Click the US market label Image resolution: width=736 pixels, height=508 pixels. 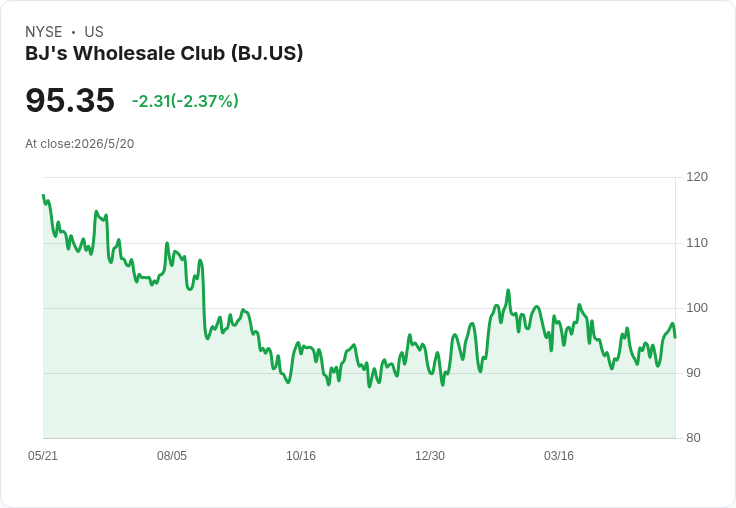click(94, 32)
